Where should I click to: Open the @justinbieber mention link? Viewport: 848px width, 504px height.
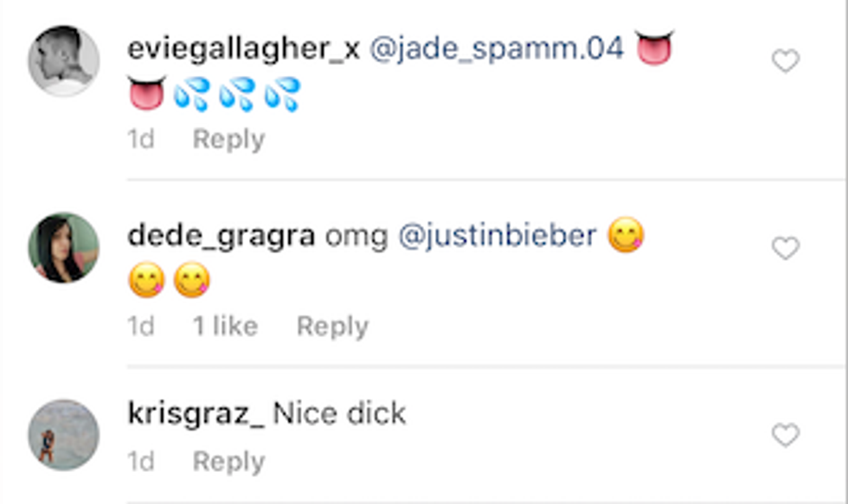pyautogui.click(x=497, y=235)
